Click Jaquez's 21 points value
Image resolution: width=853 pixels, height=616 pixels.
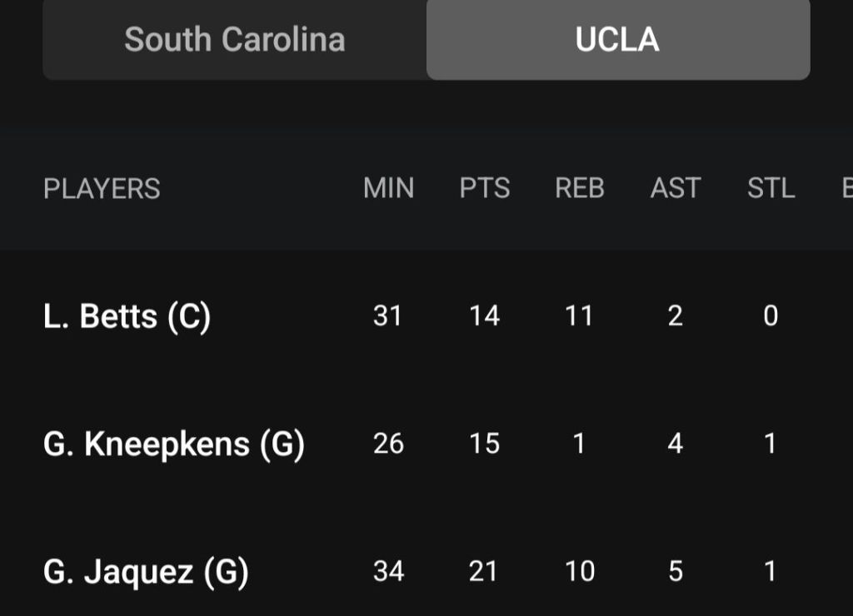point(483,571)
